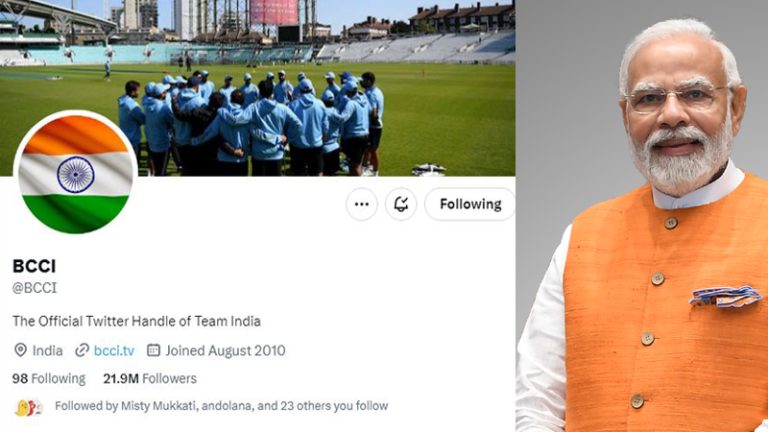Open the Followed by Misty Mukkati list
768x432 pixels.
tap(221, 406)
